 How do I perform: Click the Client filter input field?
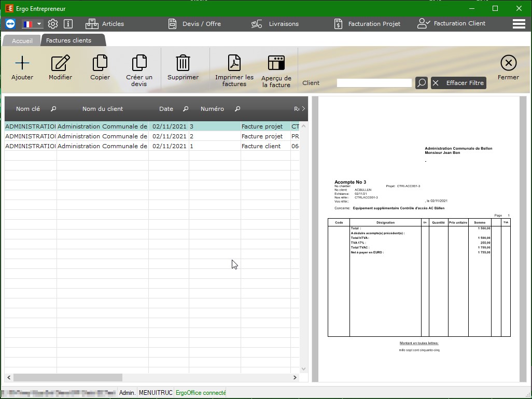click(x=374, y=83)
